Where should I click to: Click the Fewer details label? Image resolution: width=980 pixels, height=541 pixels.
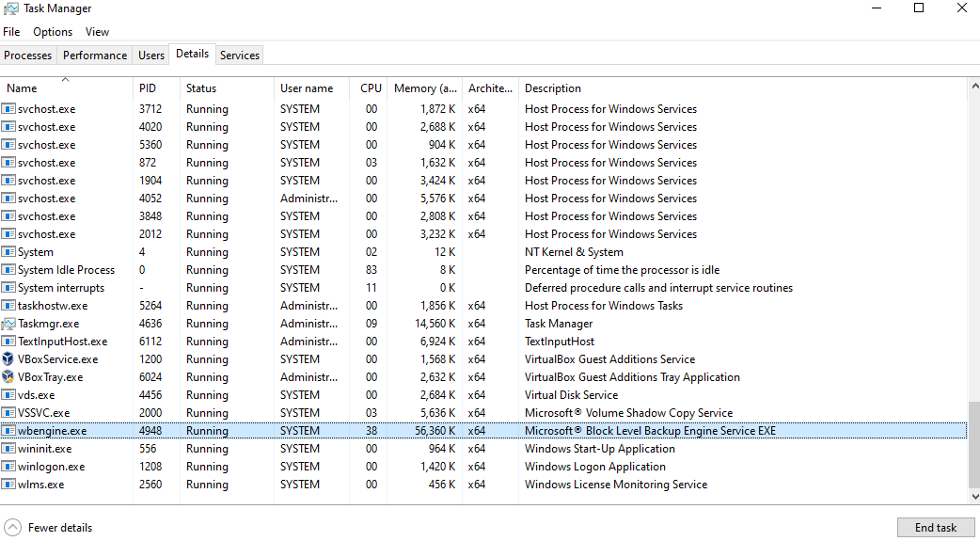60,528
